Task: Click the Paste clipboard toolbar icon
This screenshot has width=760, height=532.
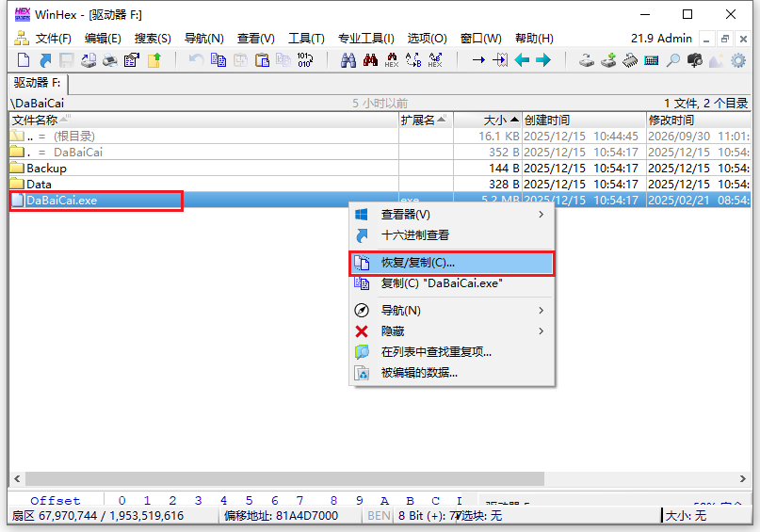Action: coord(262,60)
